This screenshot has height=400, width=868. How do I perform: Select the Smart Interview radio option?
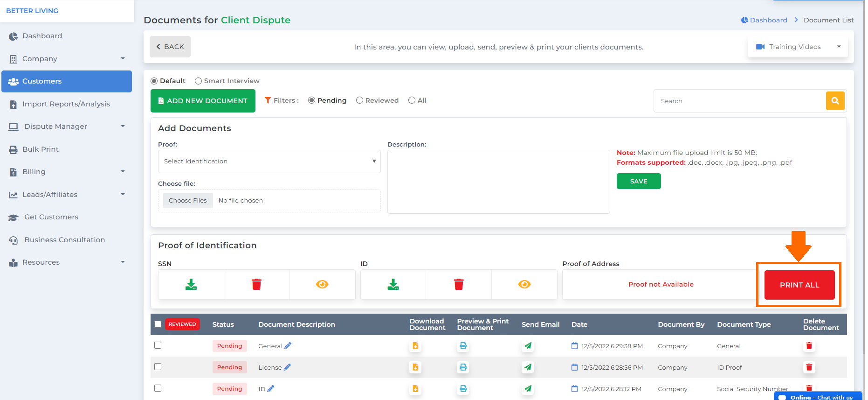[x=198, y=81]
